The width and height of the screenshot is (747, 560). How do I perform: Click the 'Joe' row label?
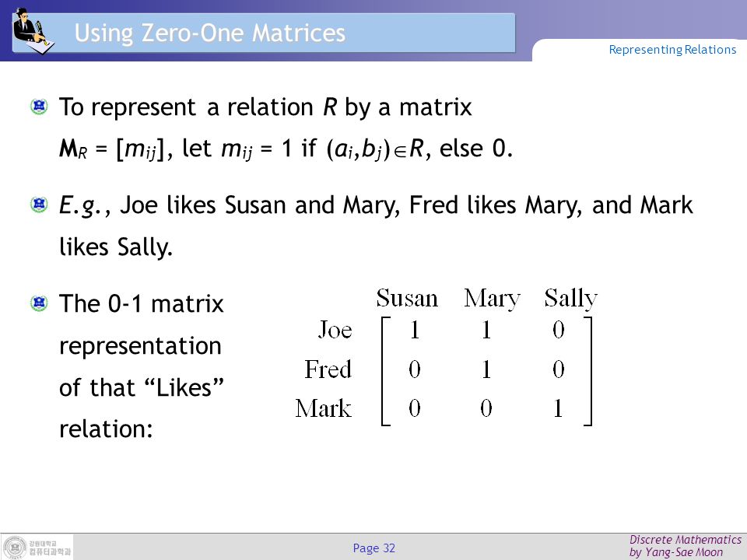click(335, 330)
